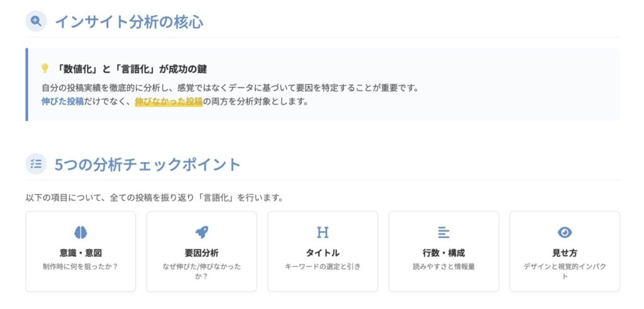The height and width of the screenshot is (309, 644).
Task: Click the eye icon in 見せ方 card
Action: click(x=565, y=232)
